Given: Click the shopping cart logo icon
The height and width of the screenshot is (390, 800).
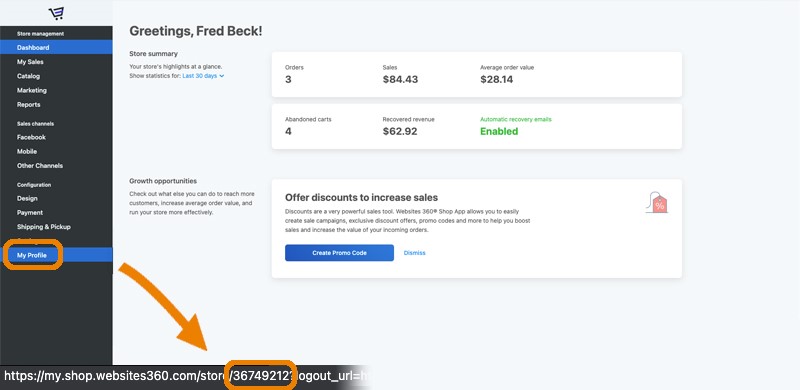Looking at the screenshot, I should click(56, 13).
